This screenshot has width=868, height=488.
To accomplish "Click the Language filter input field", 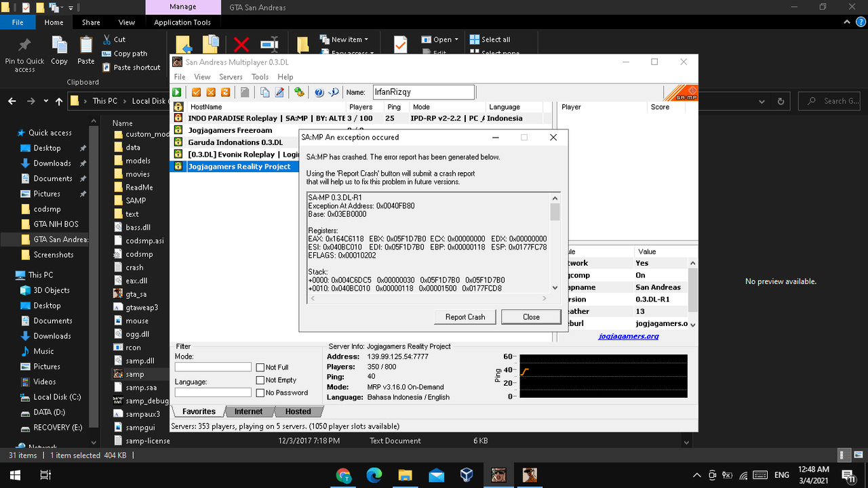I will [x=213, y=392].
